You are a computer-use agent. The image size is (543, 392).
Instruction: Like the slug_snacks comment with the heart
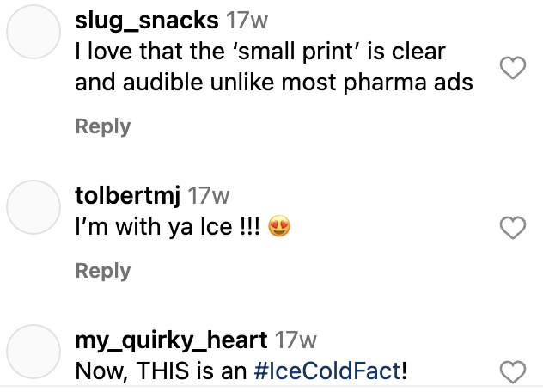[513, 68]
